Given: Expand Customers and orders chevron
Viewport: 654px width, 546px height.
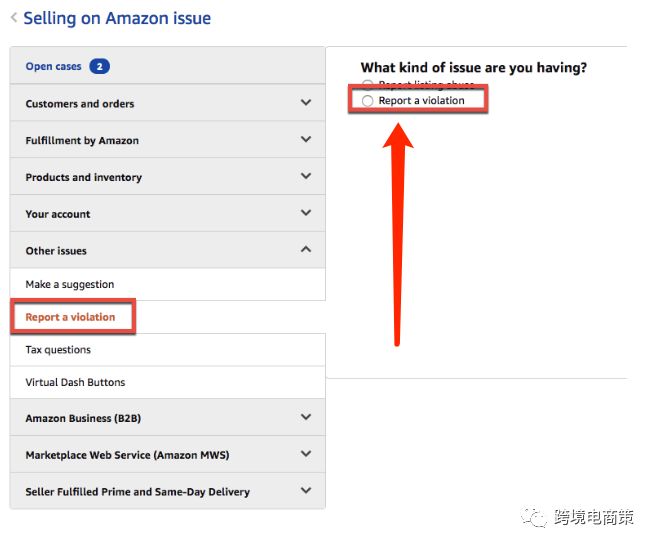Looking at the screenshot, I should click(306, 103).
